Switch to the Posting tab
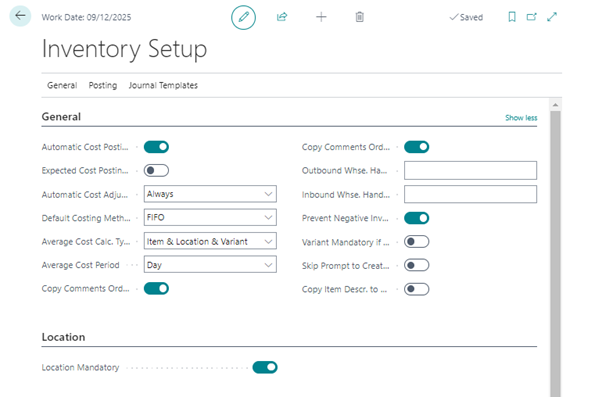This screenshot has height=397, width=602. tap(103, 85)
